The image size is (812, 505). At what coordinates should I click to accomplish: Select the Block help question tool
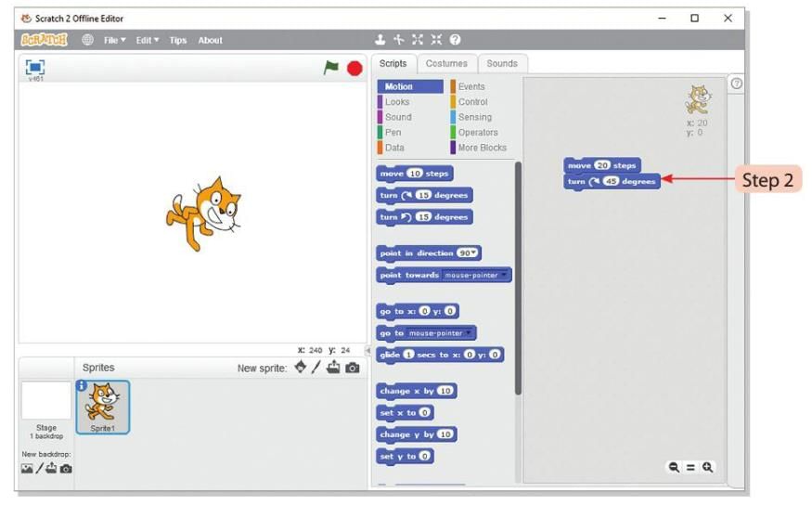(x=456, y=39)
